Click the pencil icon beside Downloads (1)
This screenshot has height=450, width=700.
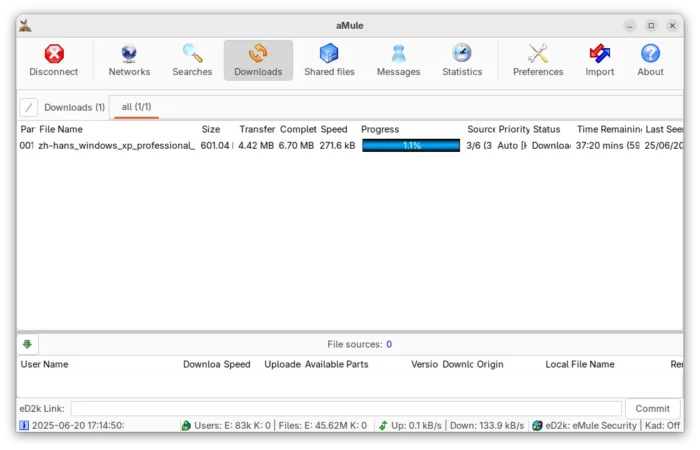[29, 107]
